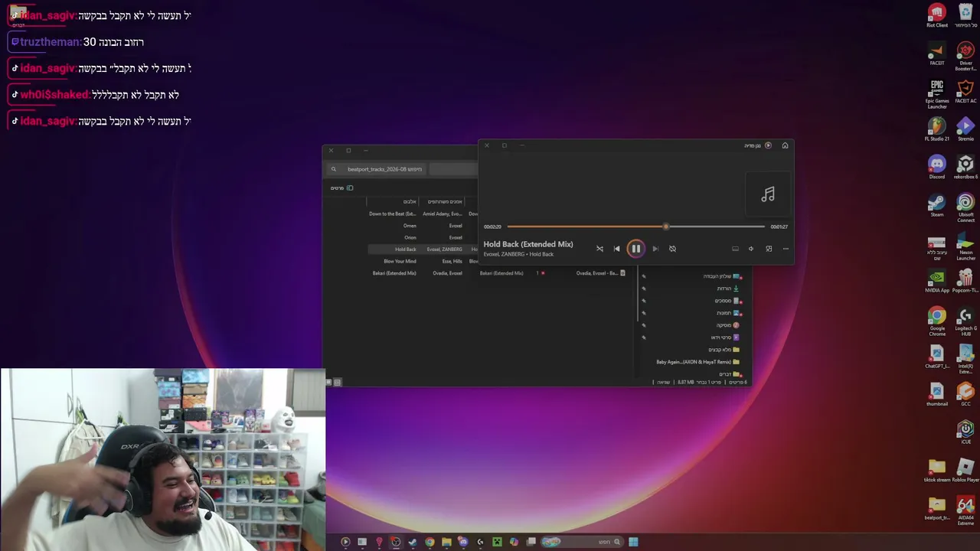Screen dimensions: 980x551
Task: Open the Nexon Launcher desktop shortcut
Action: [x=965, y=246]
